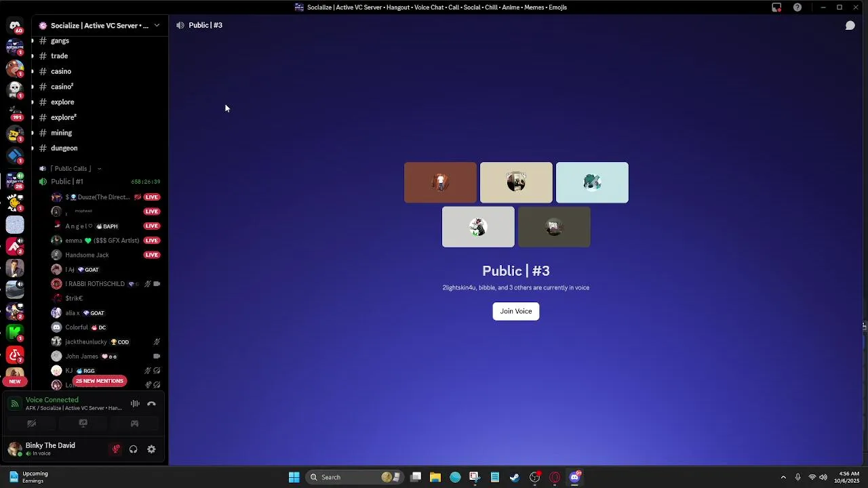The height and width of the screenshot is (488, 868).
Task: Open the skull avatar server
Action: click(15, 90)
